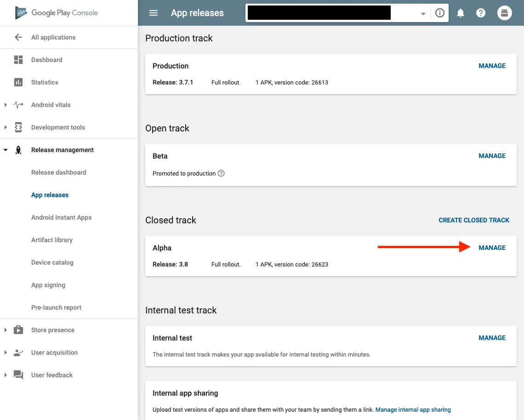Collapse the Release management section
524x420 pixels.
[x=6, y=150]
